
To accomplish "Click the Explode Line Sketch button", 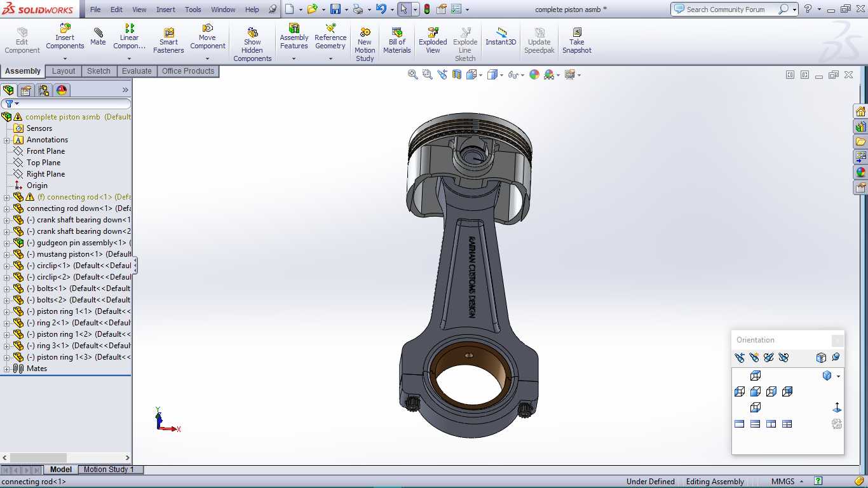I will [x=465, y=44].
